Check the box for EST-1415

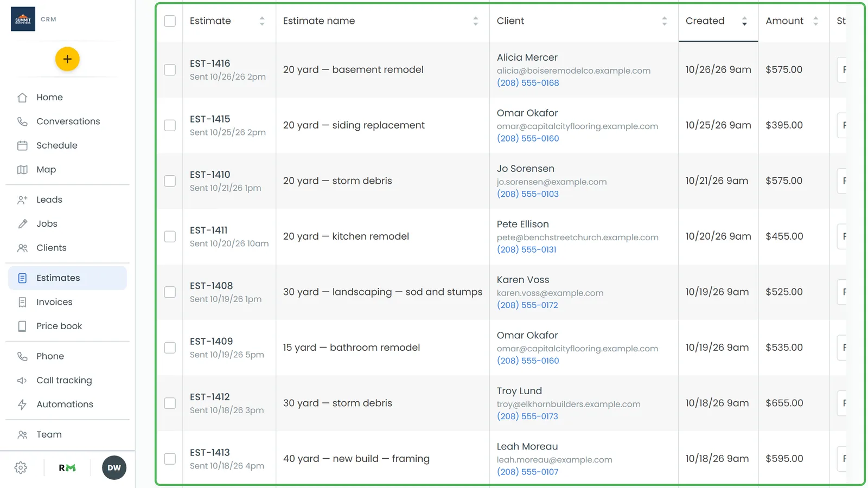tap(170, 125)
